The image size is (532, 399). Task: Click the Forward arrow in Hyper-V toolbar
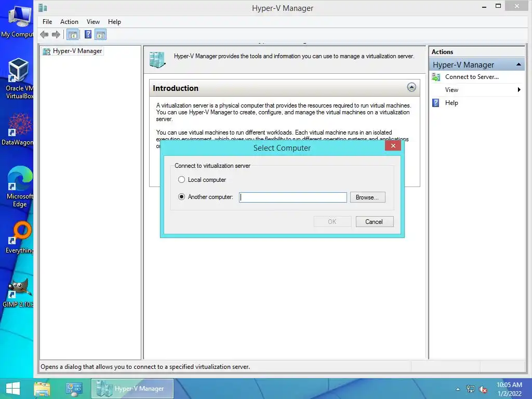pos(56,35)
